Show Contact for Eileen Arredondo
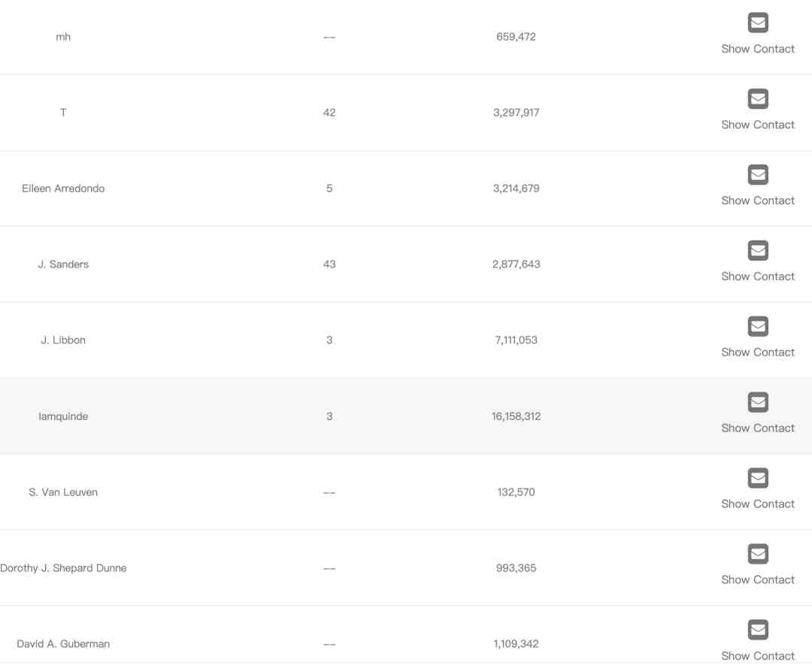Viewport: 812px width, 665px height. coord(758,201)
